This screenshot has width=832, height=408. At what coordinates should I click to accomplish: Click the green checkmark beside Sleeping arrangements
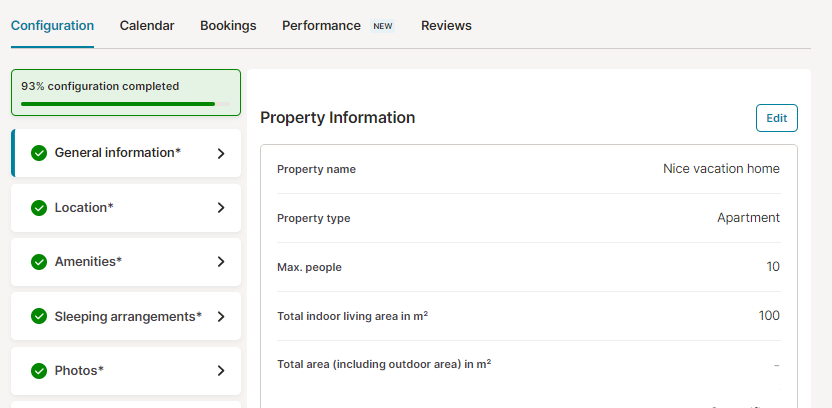(39, 317)
